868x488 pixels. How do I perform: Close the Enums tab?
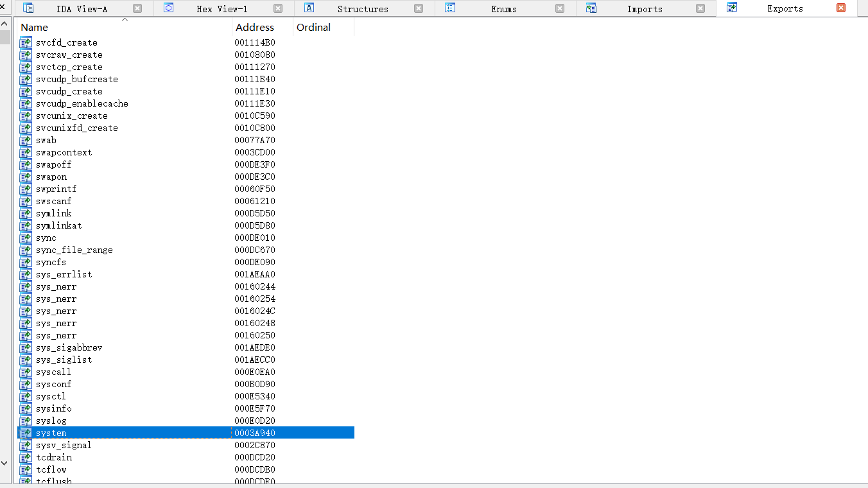[x=560, y=8]
